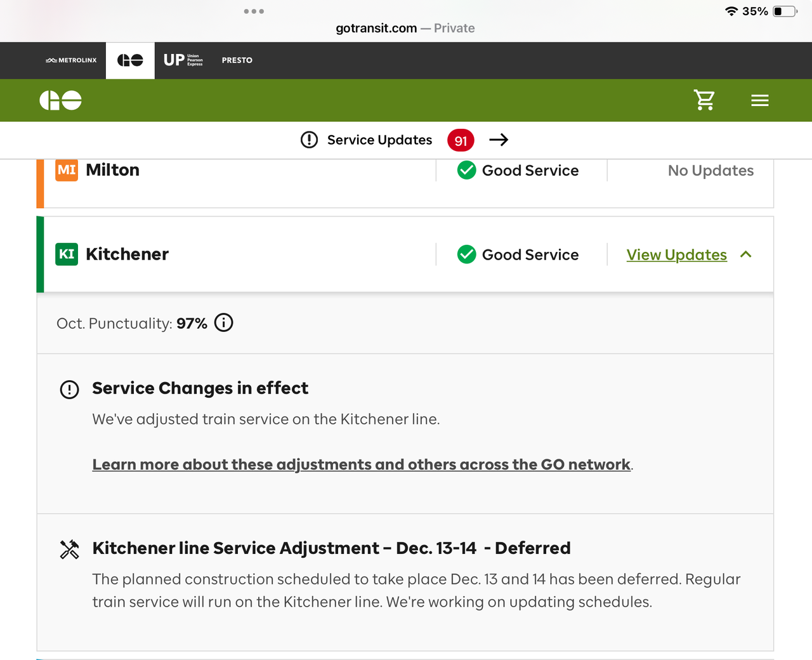Click the red 91 updates badge
812x660 pixels.
[x=461, y=140]
